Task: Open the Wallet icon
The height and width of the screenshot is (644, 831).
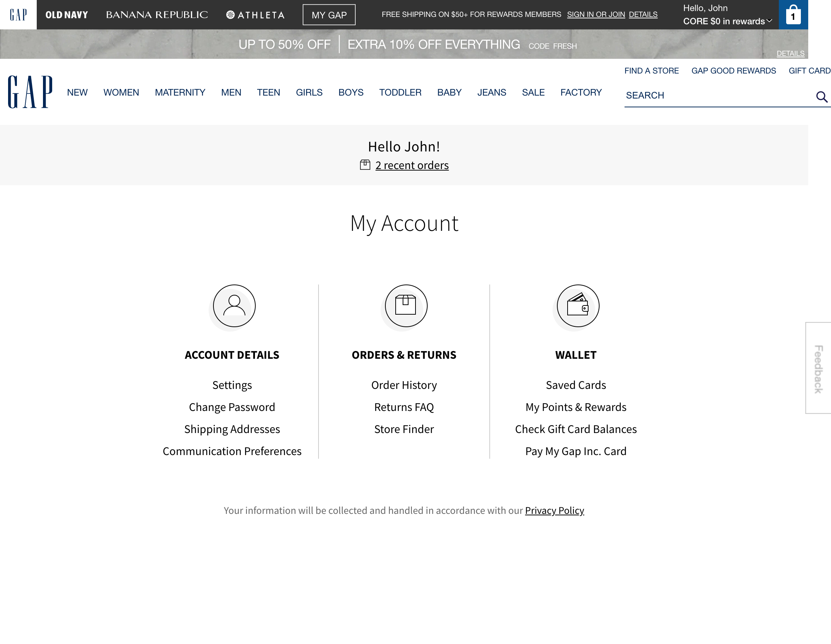Action: [576, 305]
